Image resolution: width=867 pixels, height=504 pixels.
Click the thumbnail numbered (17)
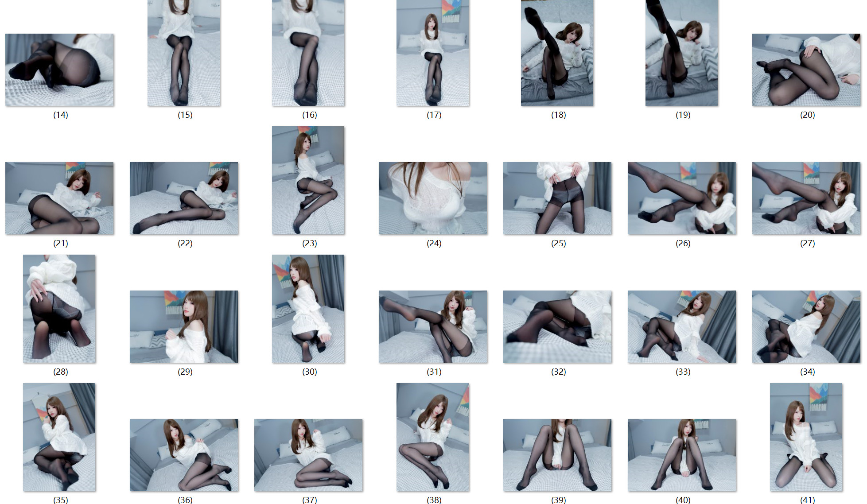[433, 53]
